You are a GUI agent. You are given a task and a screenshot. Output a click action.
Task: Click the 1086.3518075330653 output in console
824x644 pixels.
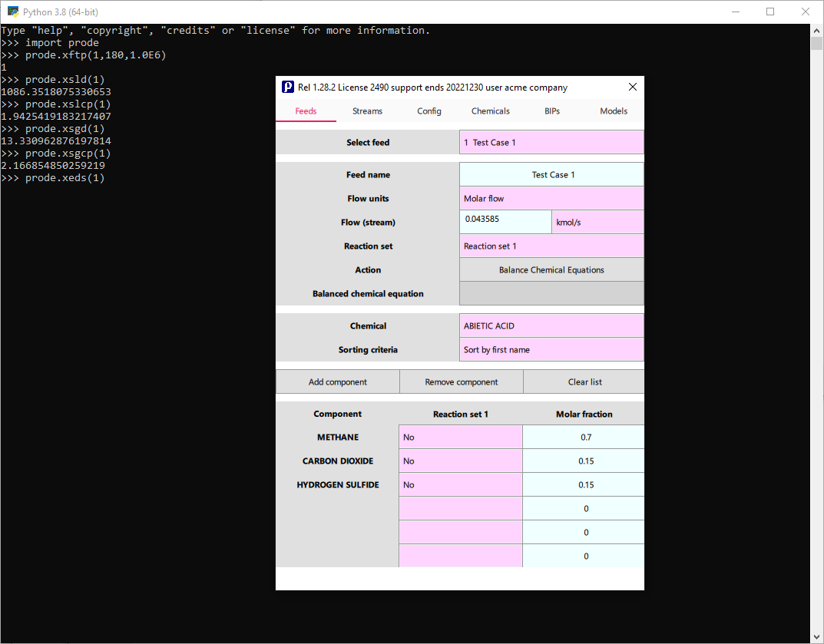pyautogui.click(x=56, y=92)
